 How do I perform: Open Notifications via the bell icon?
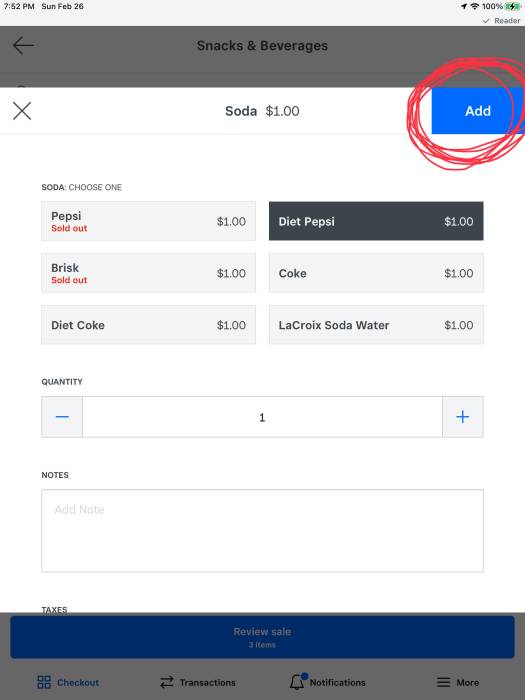point(327,682)
